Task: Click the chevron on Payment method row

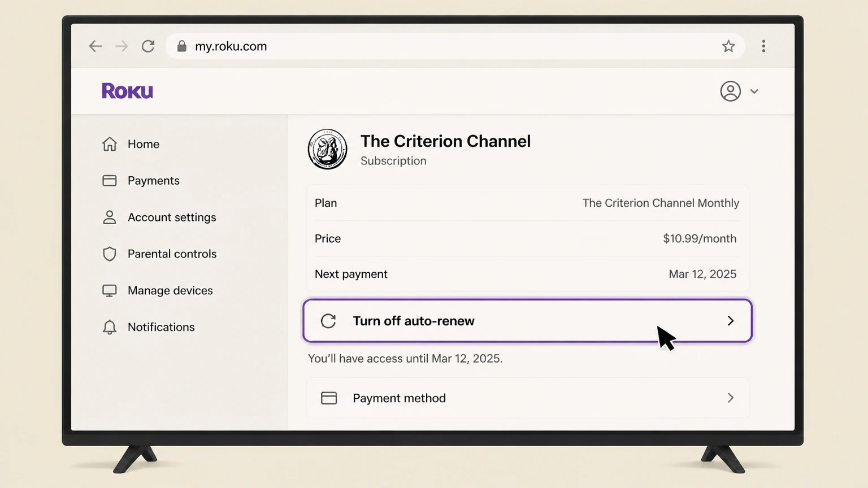Action: 731,398
